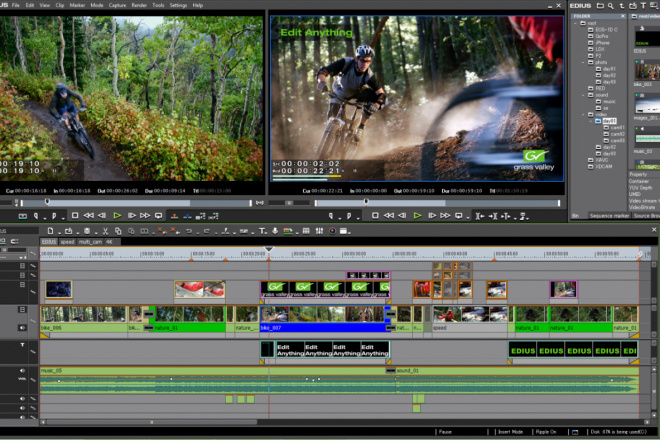
Task: Step to previous frame in recorder monitor
Action: click(x=402, y=216)
